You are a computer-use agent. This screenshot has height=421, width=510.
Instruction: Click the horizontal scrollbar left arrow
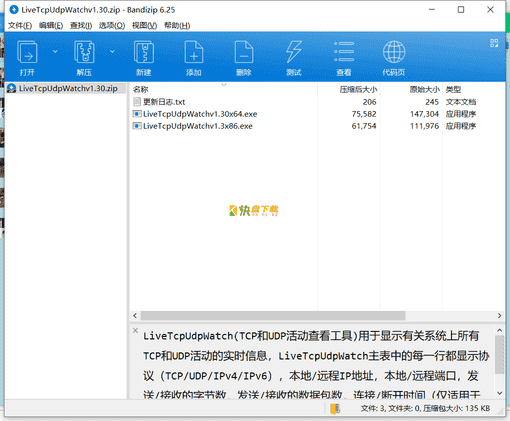click(135, 316)
